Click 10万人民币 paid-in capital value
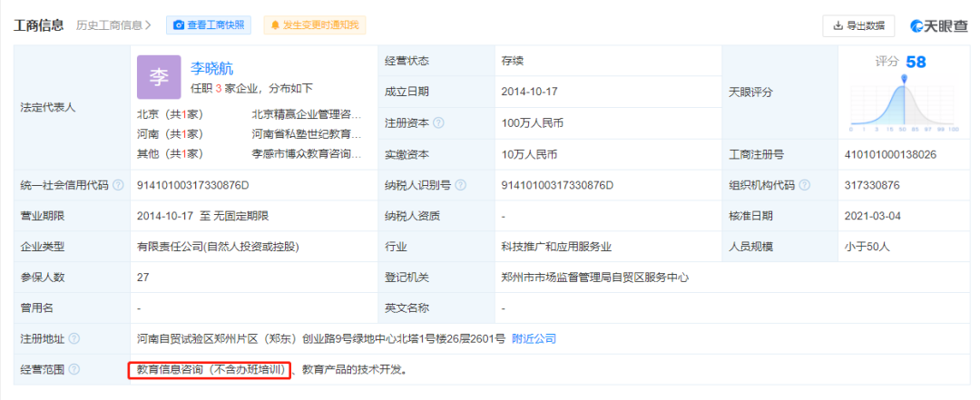This screenshot has height=400, width=980. [529, 154]
